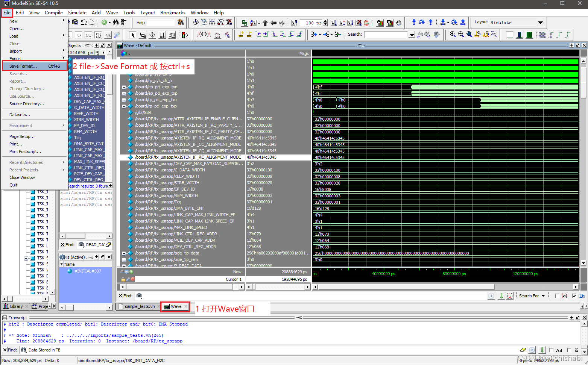The height and width of the screenshot is (365, 588).
Task: Choose Datasets... from File menu
Action: pyautogui.click(x=20, y=115)
